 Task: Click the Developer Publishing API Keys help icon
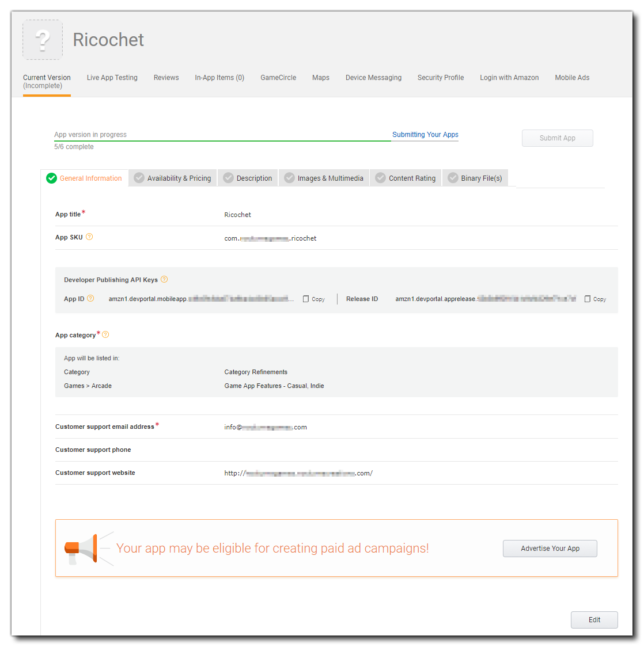point(164,280)
